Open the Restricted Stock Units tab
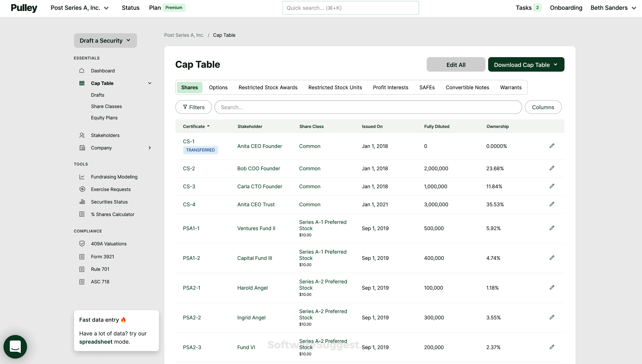This screenshot has width=642, height=364. tap(335, 87)
